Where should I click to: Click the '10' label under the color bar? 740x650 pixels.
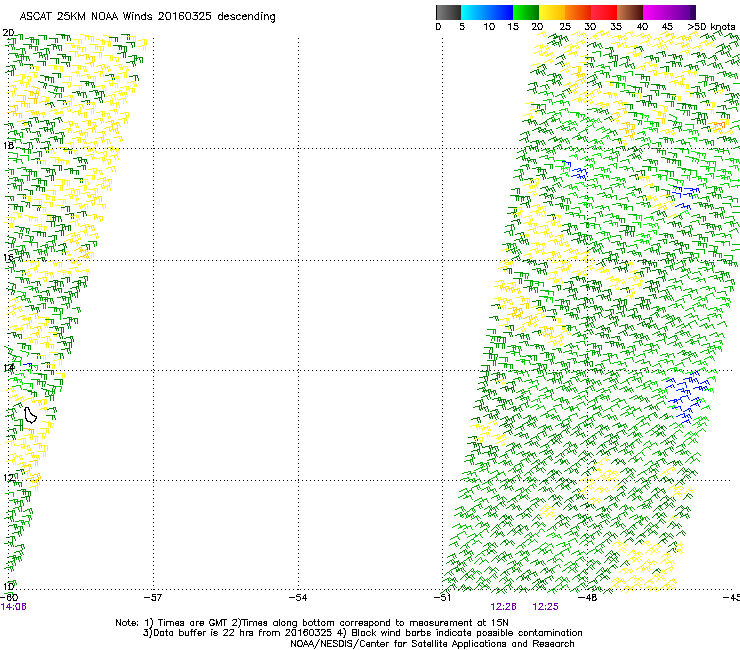(x=489, y=27)
